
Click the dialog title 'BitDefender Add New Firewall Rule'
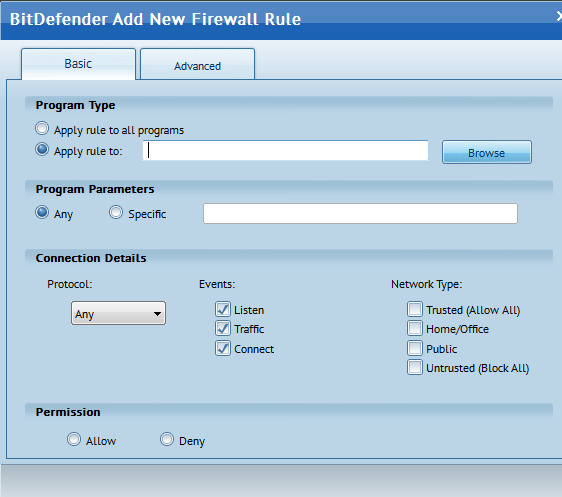coord(155,19)
